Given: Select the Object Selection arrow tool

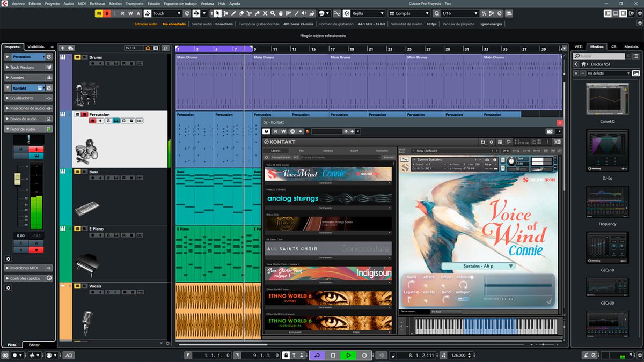Looking at the screenshot, I should [x=218, y=13].
